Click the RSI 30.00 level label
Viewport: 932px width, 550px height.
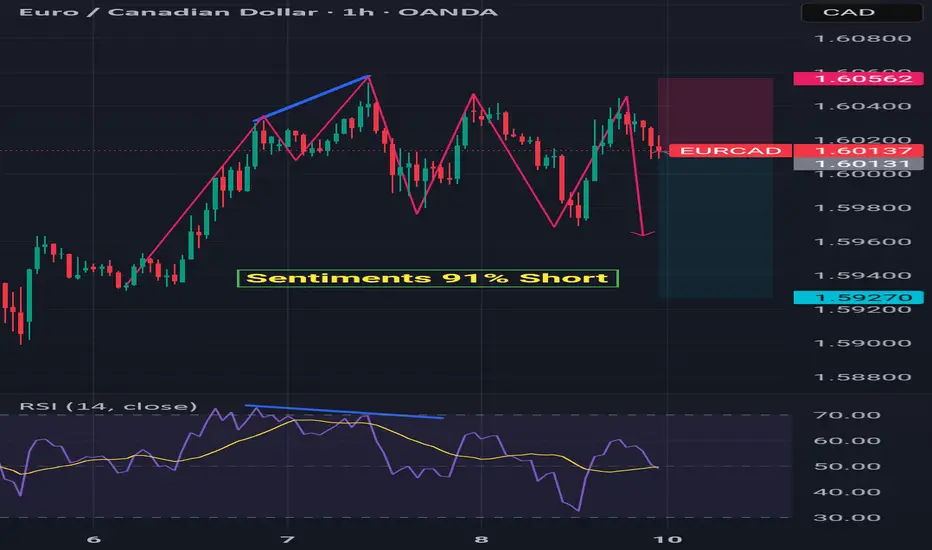click(x=847, y=518)
